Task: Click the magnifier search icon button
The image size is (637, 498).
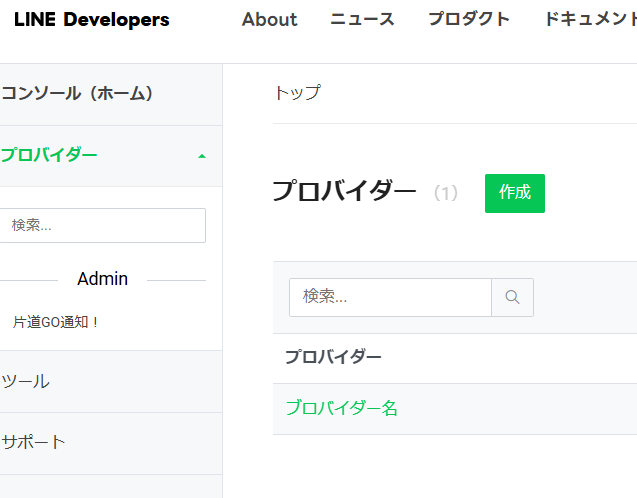Action: [512, 297]
